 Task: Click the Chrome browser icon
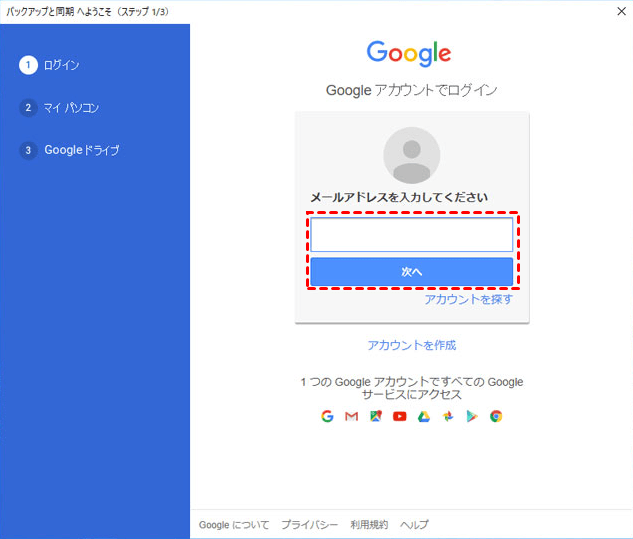coord(496,416)
